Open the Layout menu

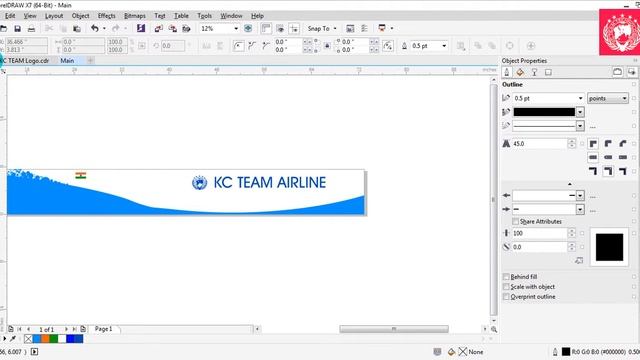54,16
